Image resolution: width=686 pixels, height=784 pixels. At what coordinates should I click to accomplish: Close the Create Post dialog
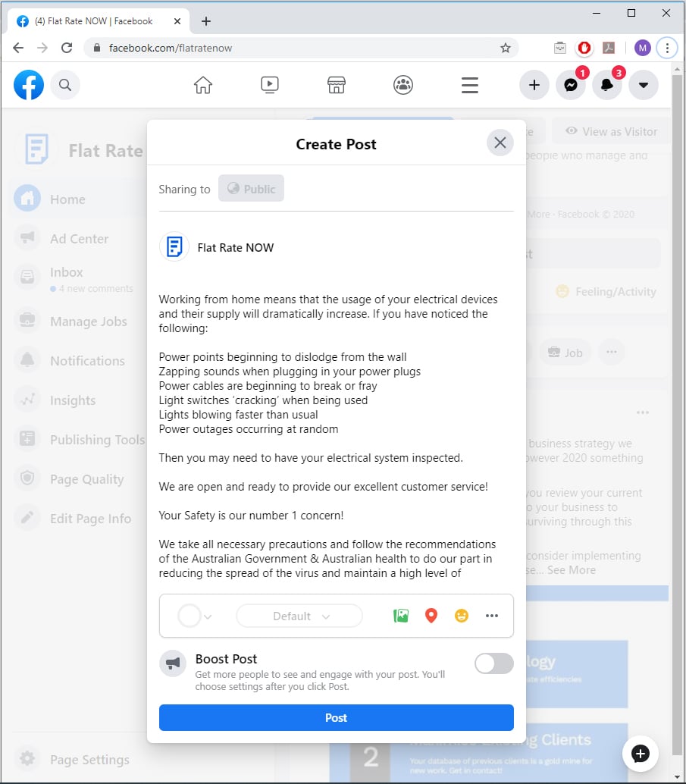pyautogui.click(x=500, y=143)
